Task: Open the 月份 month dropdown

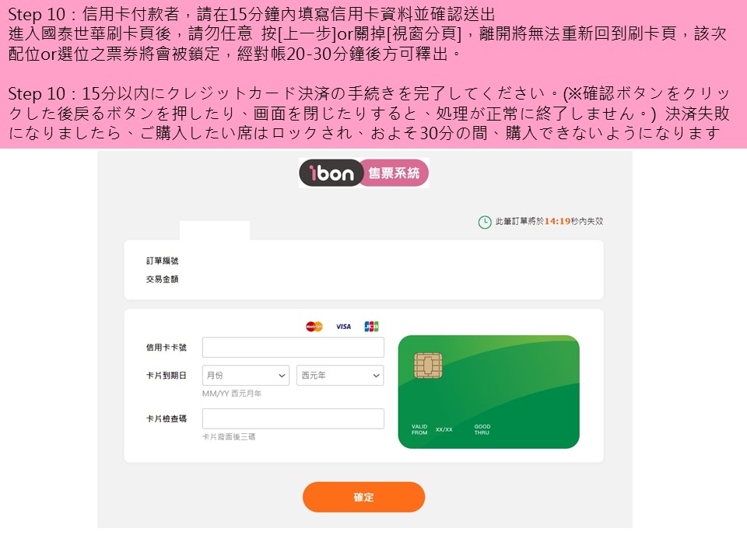Action: pyautogui.click(x=246, y=375)
